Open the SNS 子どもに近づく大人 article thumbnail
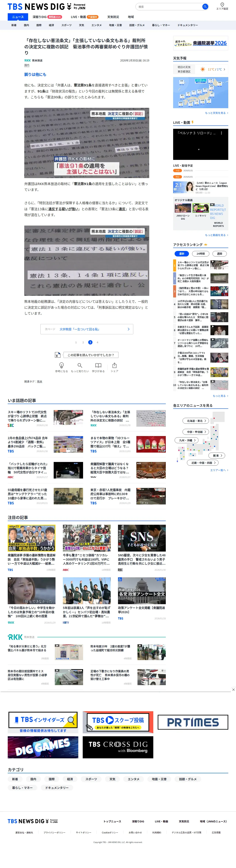Screen dimensions: 236x868 [x=142, y=538]
